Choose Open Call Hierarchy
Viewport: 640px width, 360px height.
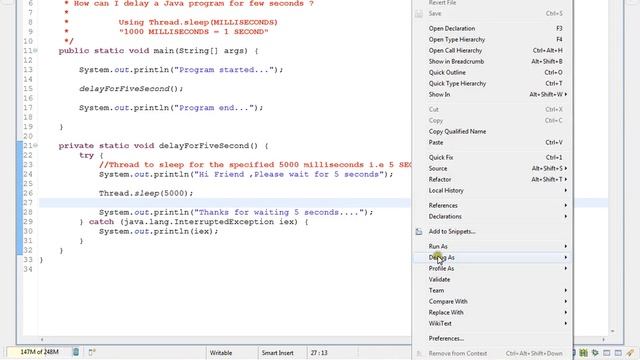point(493,50)
